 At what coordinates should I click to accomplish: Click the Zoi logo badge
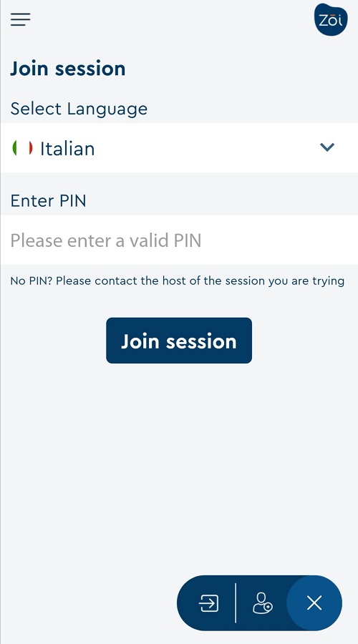click(331, 19)
